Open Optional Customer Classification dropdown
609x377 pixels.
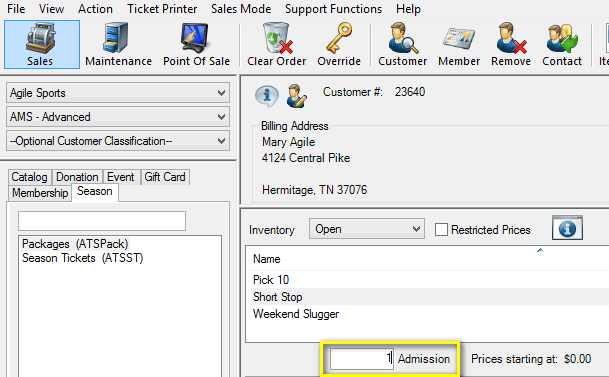point(118,141)
